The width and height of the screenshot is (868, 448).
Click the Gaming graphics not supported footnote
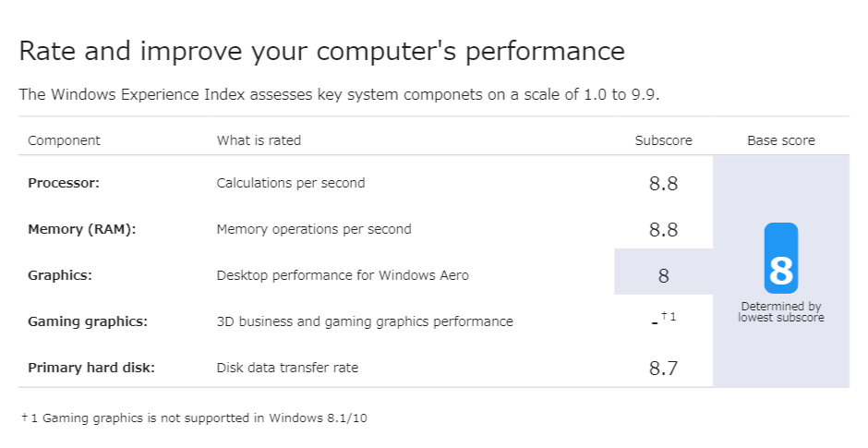coord(195,418)
